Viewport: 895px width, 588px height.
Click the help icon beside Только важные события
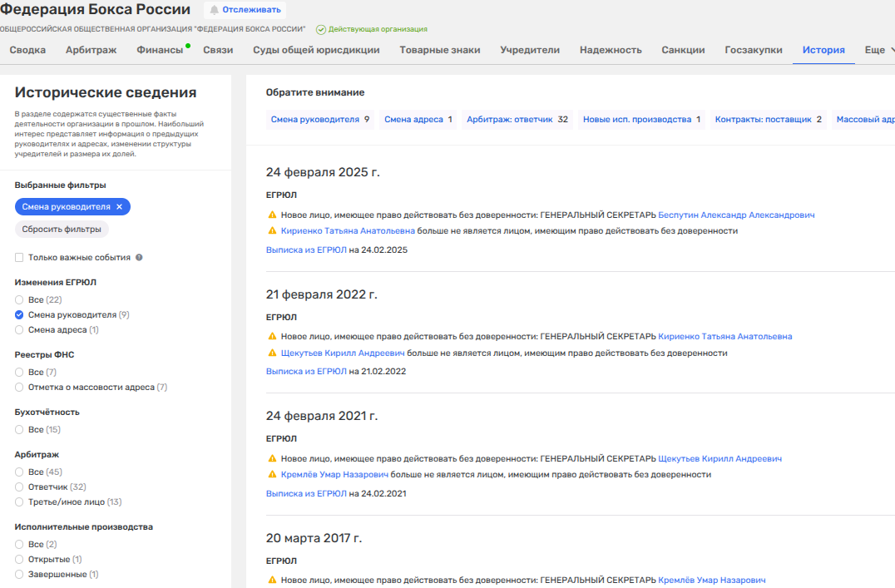pos(139,258)
